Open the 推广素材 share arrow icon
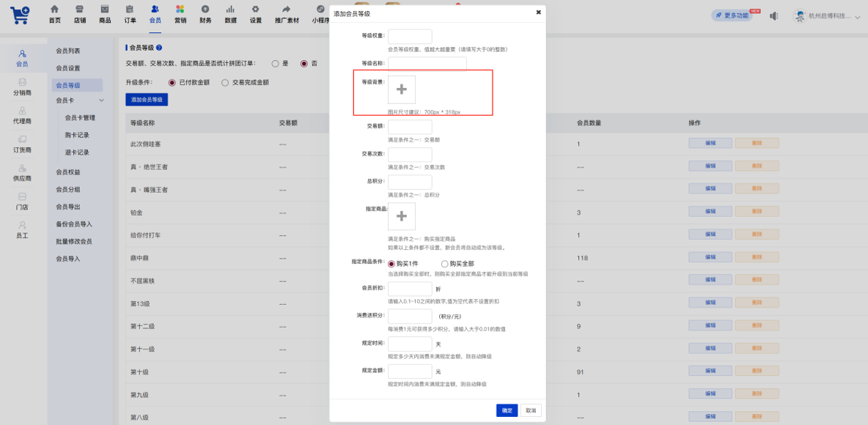The height and width of the screenshot is (425, 868). pyautogui.click(x=287, y=10)
